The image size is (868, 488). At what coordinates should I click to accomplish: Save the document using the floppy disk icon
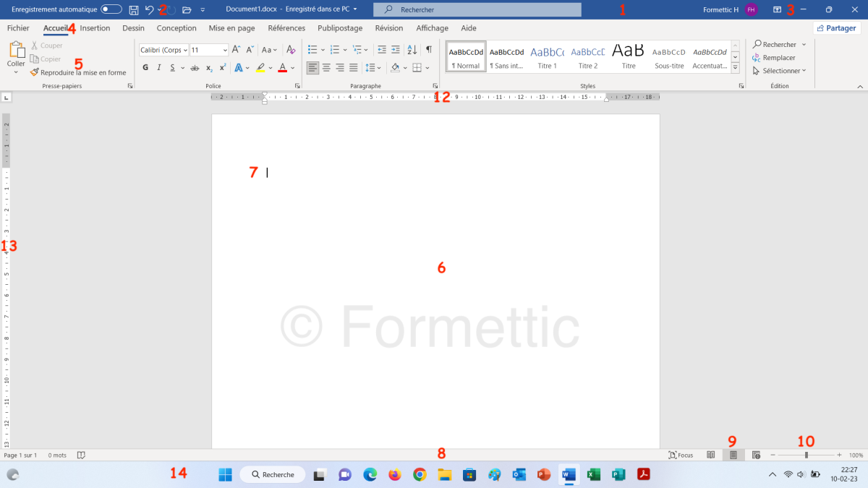coord(134,9)
